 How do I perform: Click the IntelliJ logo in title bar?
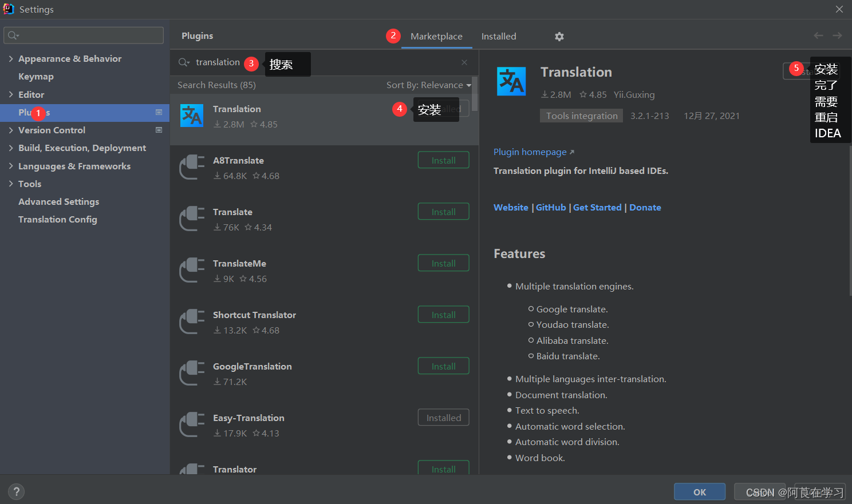pyautogui.click(x=9, y=9)
